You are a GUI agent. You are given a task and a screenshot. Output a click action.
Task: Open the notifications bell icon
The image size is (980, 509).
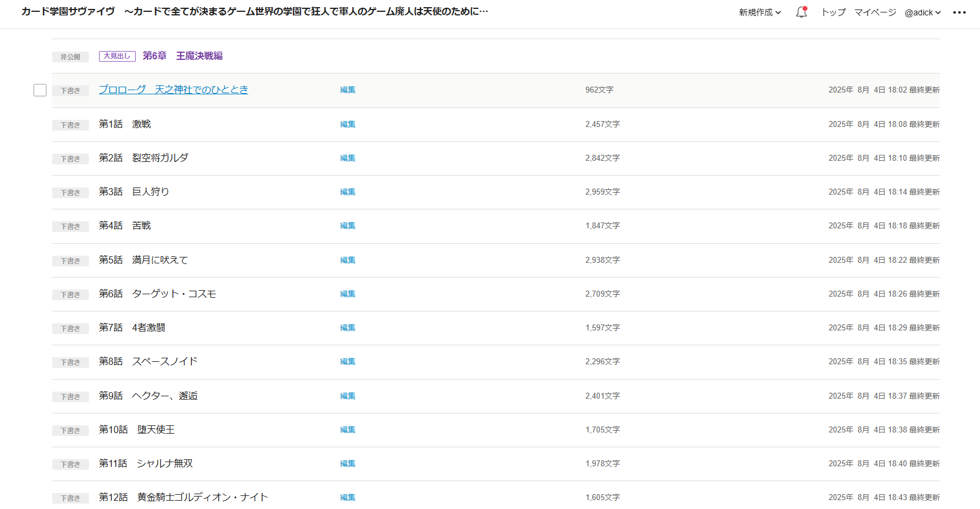coord(801,12)
